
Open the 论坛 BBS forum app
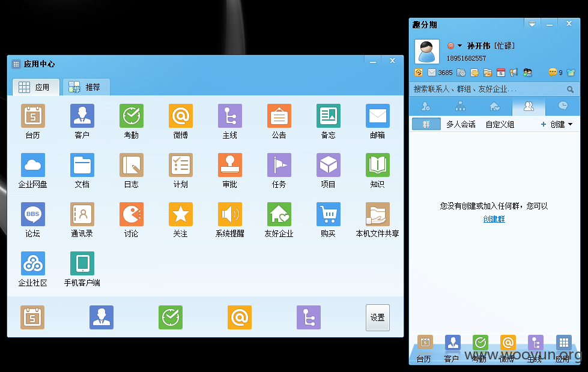click(32, 214)
